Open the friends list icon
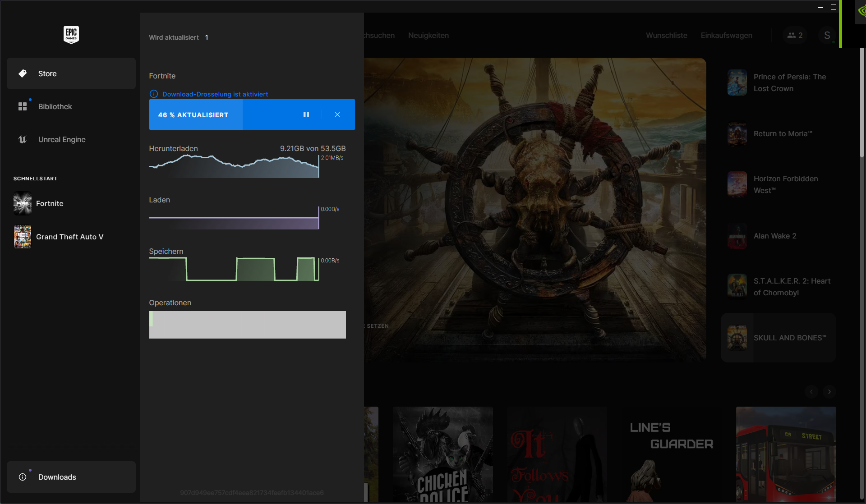The height and width of the screenshot is (504, 866). 794,35
